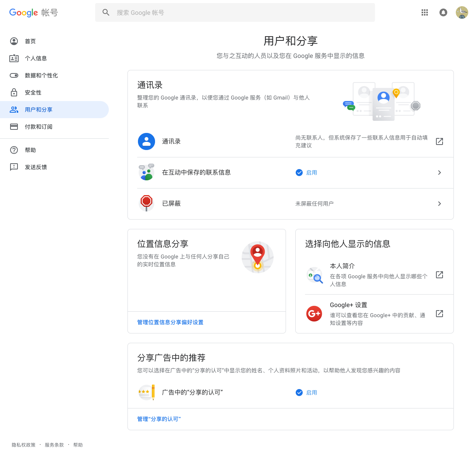
Task: Click the 数据和个性化 toggle icon
Action: click(x=14, y=75)
